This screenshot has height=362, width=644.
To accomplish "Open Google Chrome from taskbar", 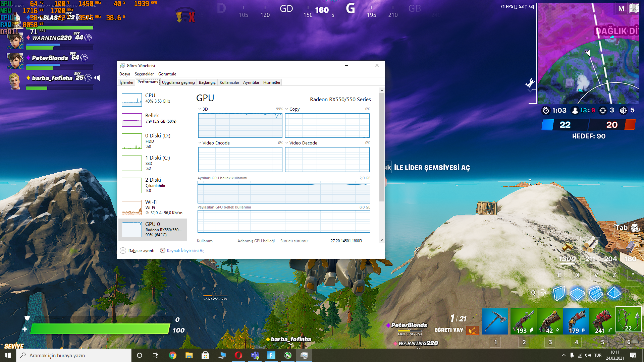I will tap(173, 355).
